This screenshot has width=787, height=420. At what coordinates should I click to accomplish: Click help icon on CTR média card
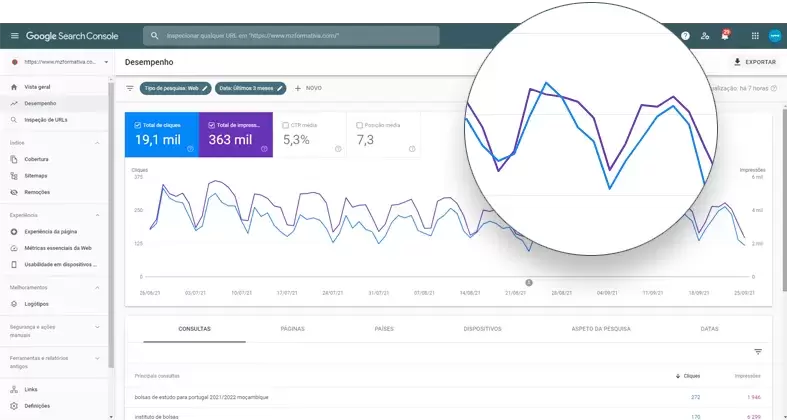338,149
